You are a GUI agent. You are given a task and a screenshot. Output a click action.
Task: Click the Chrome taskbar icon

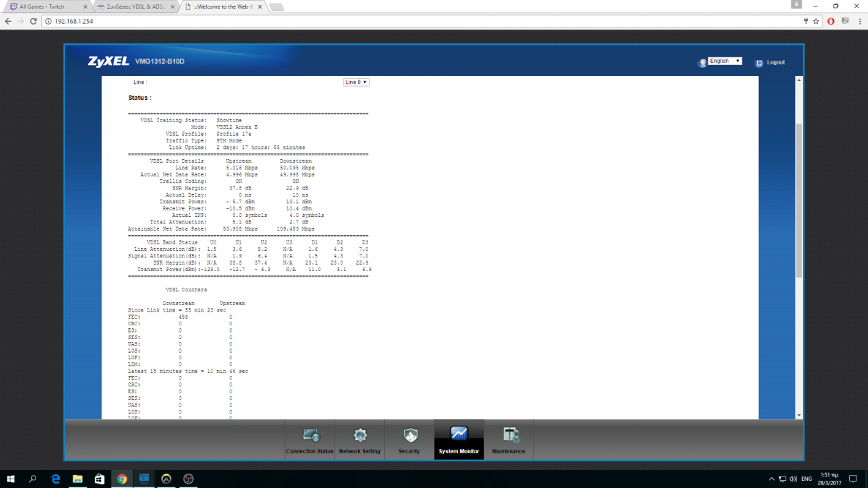(x=122, y=479)
